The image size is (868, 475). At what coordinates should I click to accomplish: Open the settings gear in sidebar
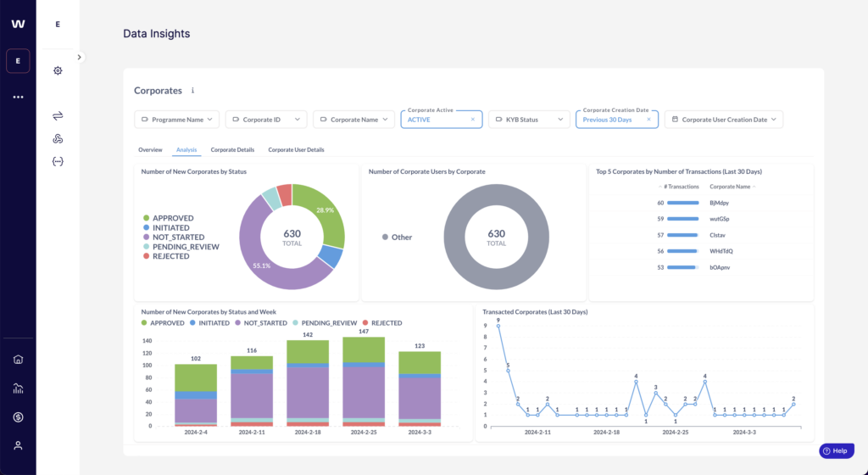point(58,70)
